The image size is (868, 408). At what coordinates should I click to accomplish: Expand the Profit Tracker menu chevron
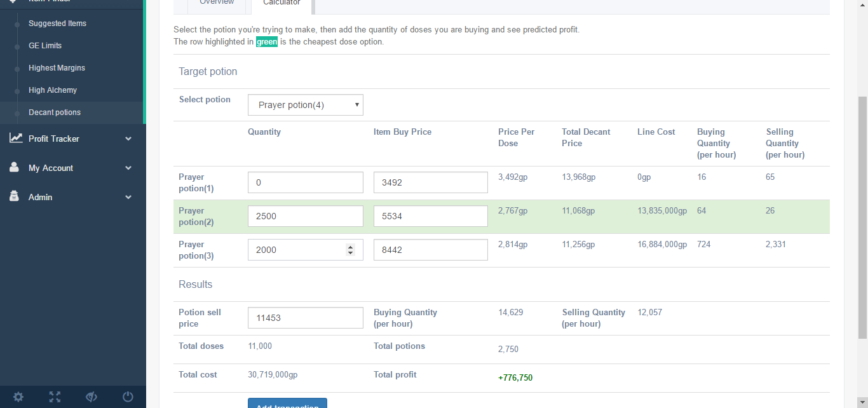click(x=128, y=139)
